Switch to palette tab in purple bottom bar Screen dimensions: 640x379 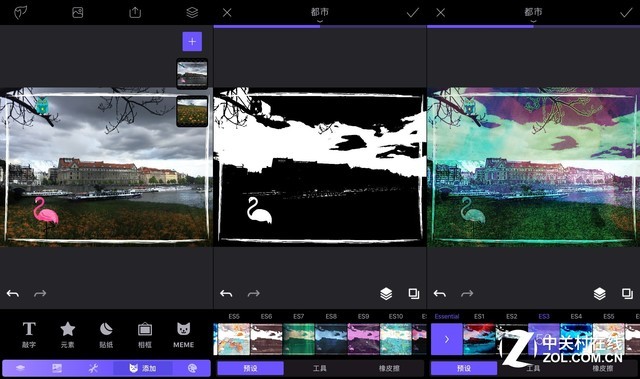[x=192, y=368]
